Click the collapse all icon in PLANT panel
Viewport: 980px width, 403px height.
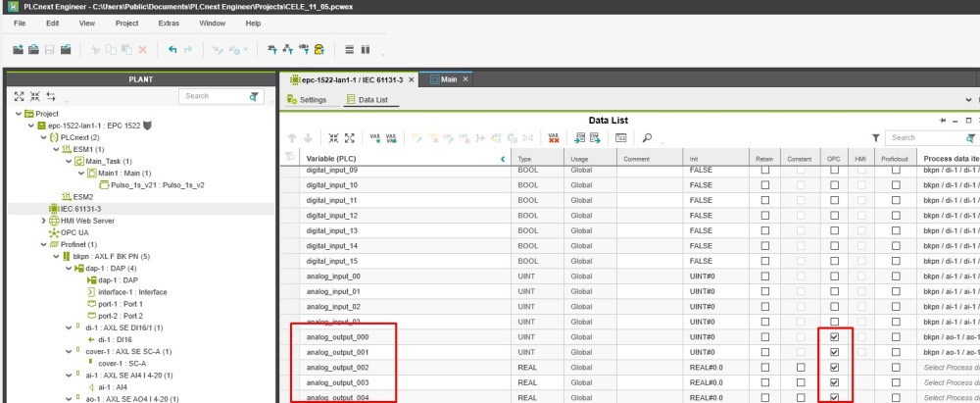click(x=34, y=96)
